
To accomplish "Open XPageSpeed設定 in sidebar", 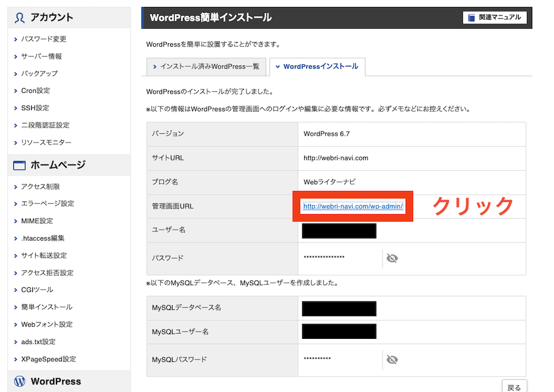I will pos(48,359).
